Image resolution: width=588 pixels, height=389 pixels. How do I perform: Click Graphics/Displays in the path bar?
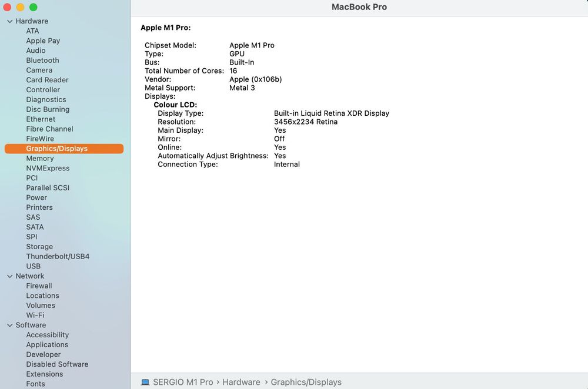pos(306,383)
